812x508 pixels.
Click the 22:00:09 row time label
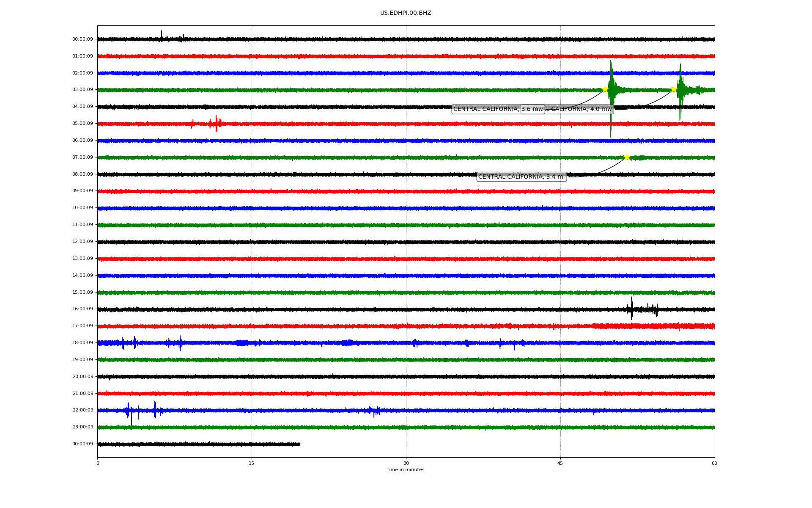(82, 410)
